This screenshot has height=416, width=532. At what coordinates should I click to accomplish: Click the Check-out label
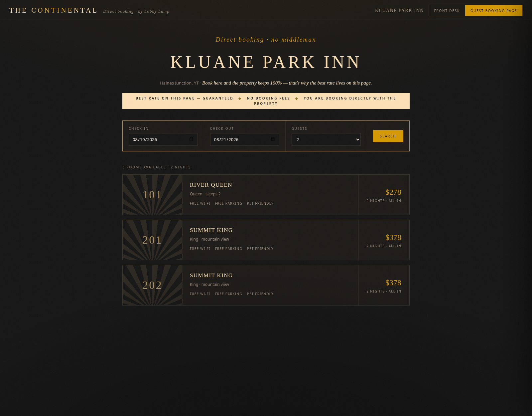pyautogui.click(x=222, y=128)
